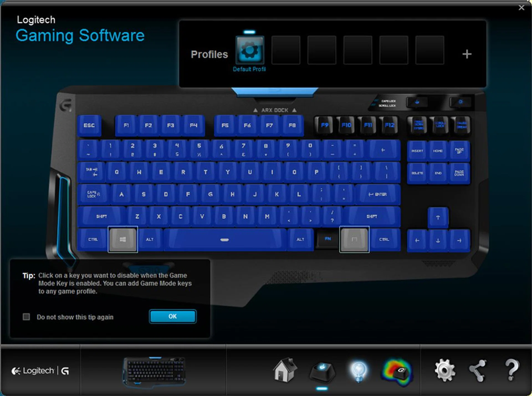Click the keyboard device thumbnail
532x396 pixels.
154,371
